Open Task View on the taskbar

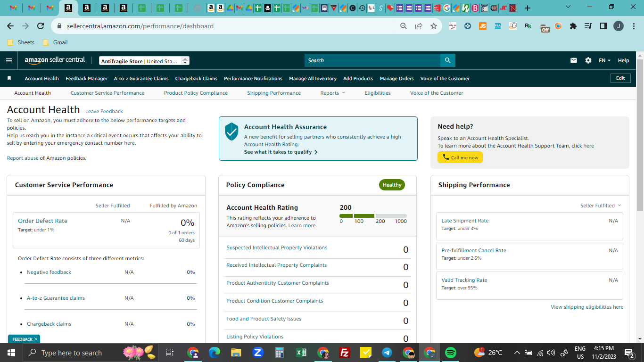[169, 353]
